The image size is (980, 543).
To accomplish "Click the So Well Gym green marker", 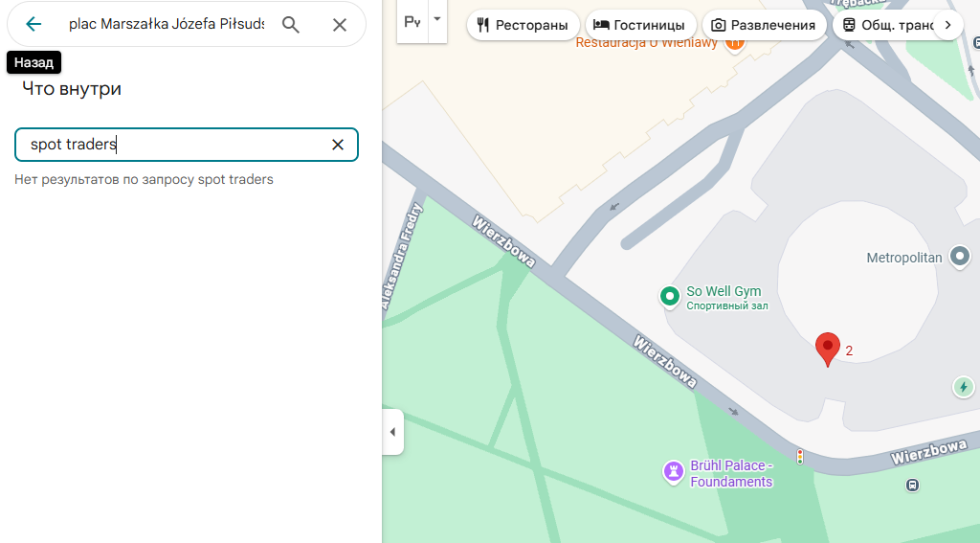I will pos(670,297).
